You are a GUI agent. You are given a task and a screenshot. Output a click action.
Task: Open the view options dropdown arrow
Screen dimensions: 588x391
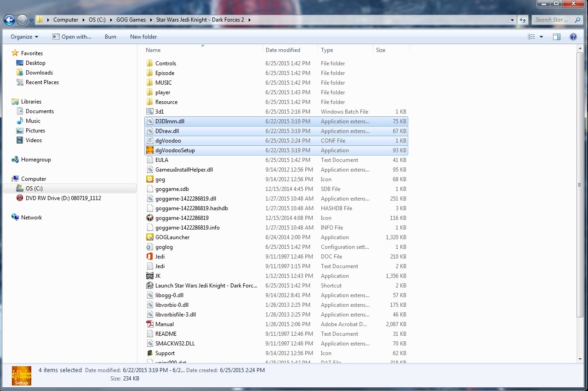pos(541,37)
